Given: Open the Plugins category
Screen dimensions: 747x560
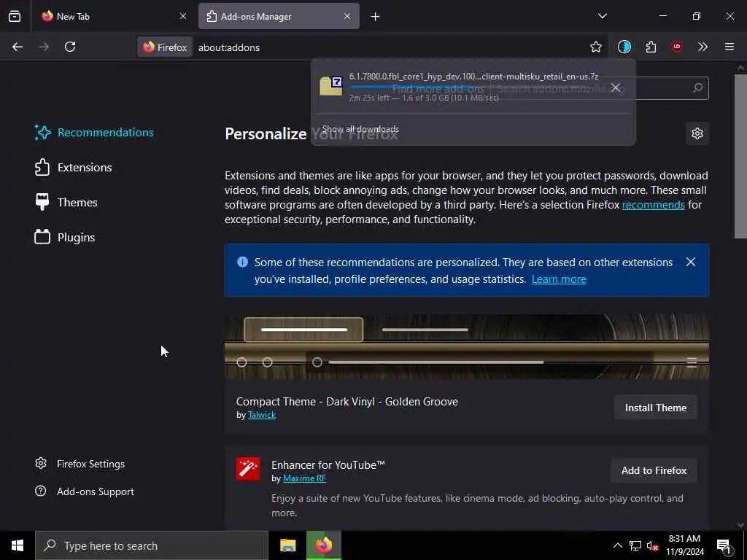Looking at the screenshot, I should click(65, 237).
